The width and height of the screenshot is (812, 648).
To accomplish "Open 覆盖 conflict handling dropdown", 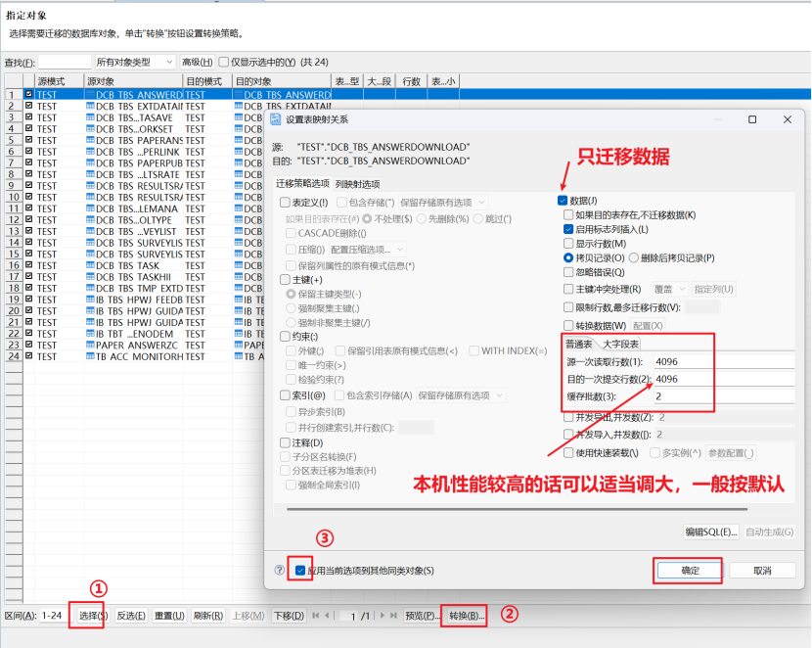I will [669, 289].
